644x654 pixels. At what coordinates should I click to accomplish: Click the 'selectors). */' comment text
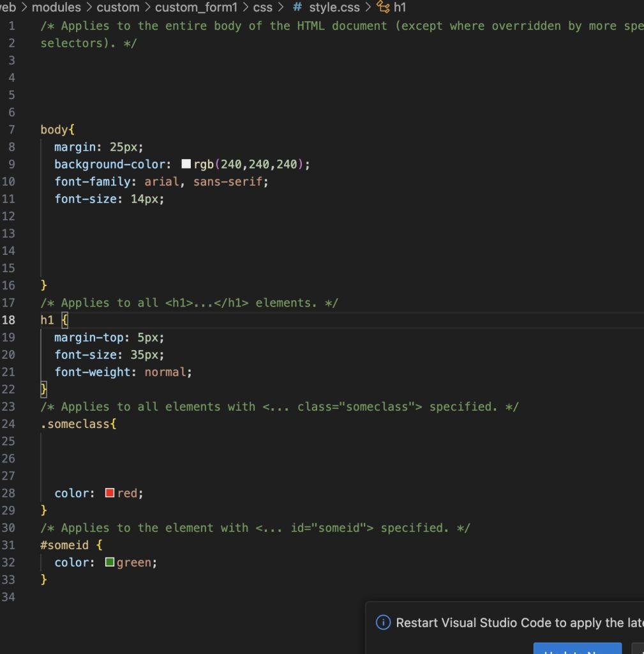coord(88,43)
